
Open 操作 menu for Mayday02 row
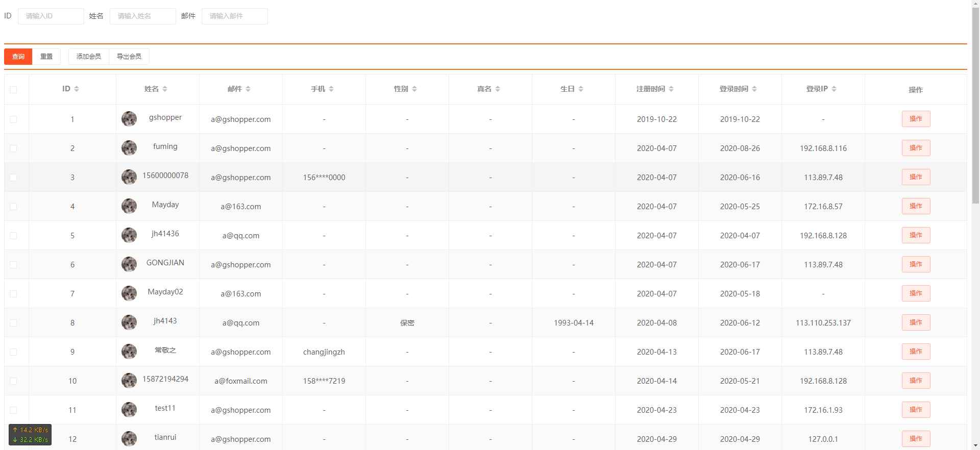(916, 293)
